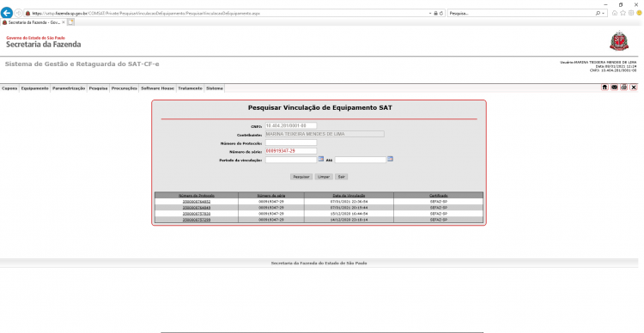
Task: Open the Pesquisa menu
Action: tap(98, 88)
